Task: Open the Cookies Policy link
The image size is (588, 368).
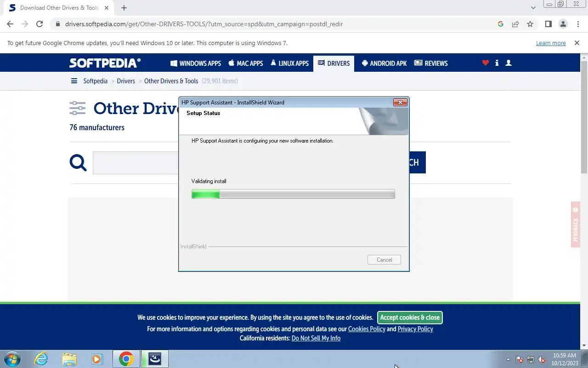Action: point(367,329)
